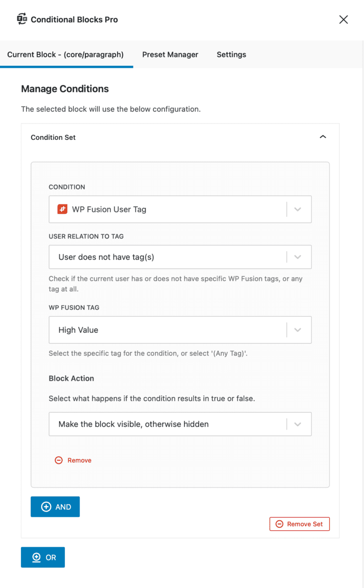
Task: Open the WP Fusion User Tag dropdown
Action: click(180, 209)
